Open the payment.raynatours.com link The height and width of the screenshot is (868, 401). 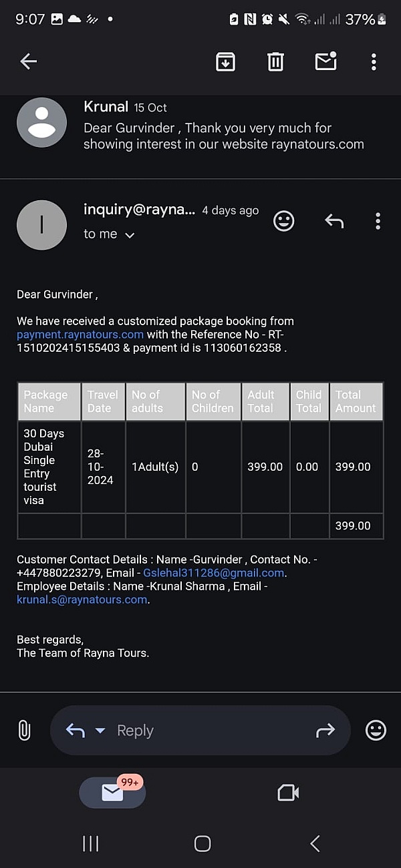[80, 335]
